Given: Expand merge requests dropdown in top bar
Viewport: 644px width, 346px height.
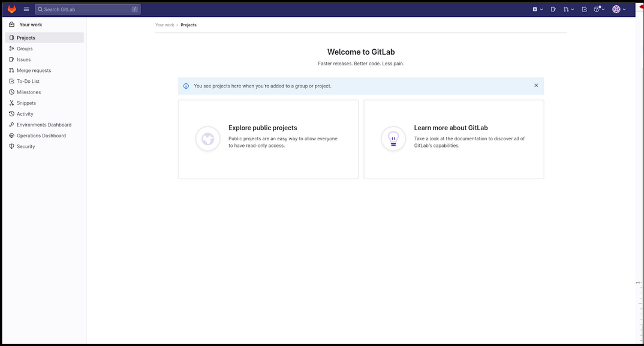Looking at the screenshot, I should pos(569,9).
